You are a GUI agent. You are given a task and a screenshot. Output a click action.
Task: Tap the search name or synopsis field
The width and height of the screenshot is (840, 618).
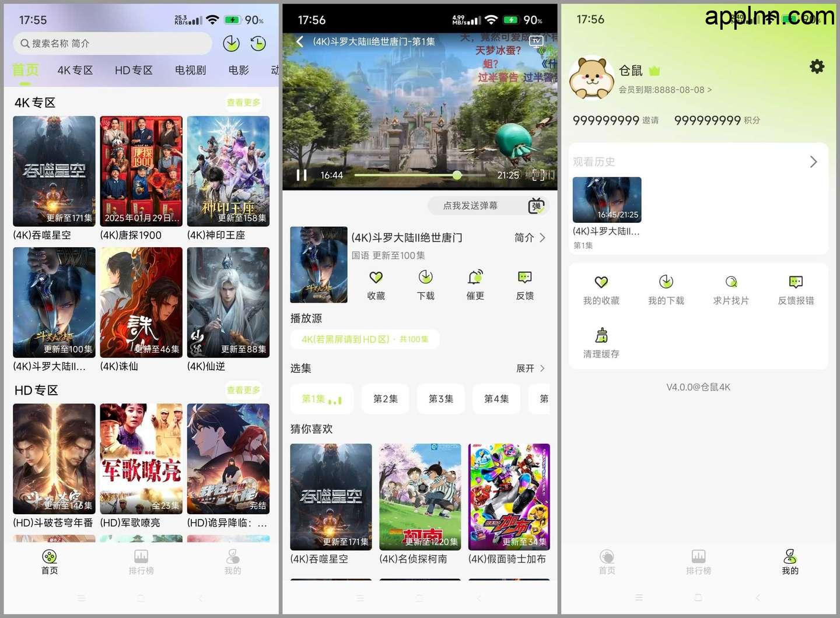coord(113,44)
